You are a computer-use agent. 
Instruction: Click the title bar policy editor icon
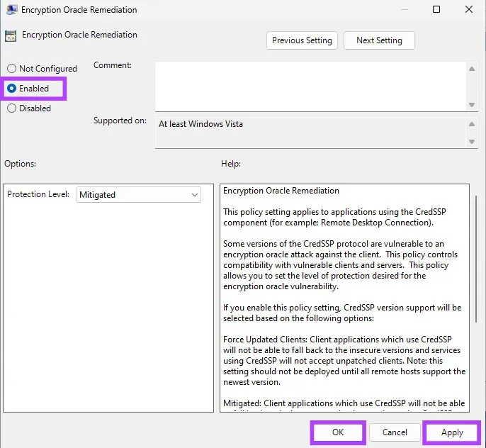coord(12,10)
